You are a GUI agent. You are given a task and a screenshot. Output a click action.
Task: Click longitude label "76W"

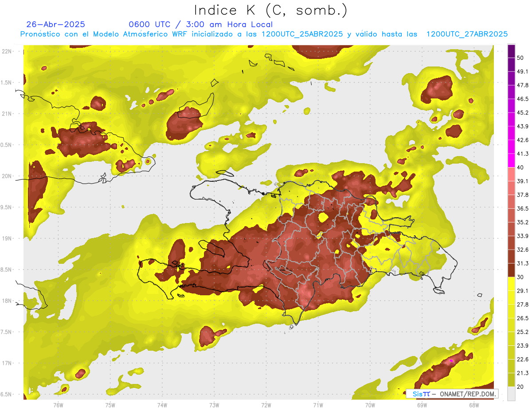58,405
